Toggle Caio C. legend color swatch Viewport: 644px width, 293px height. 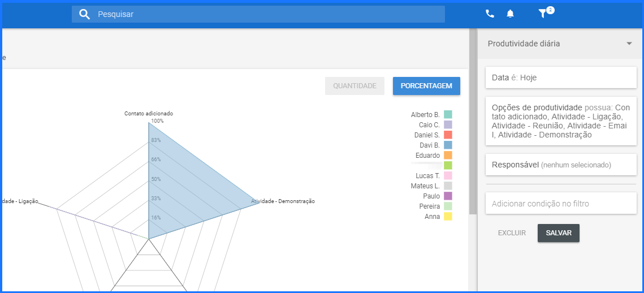click(448, 124)
